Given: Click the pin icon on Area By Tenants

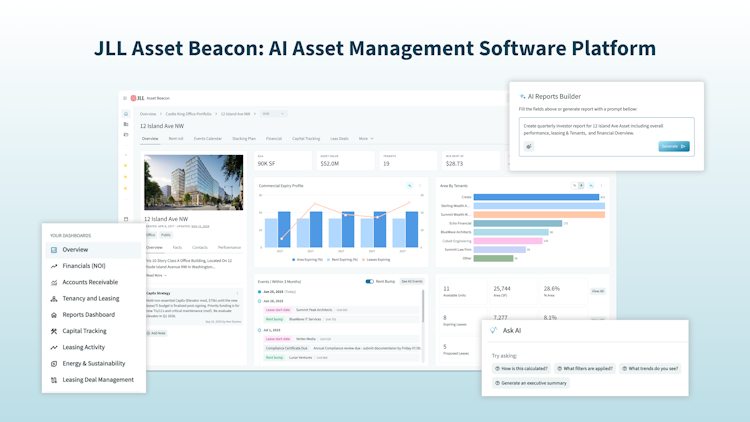Looking at the screenshot, I should pos(591,186).
